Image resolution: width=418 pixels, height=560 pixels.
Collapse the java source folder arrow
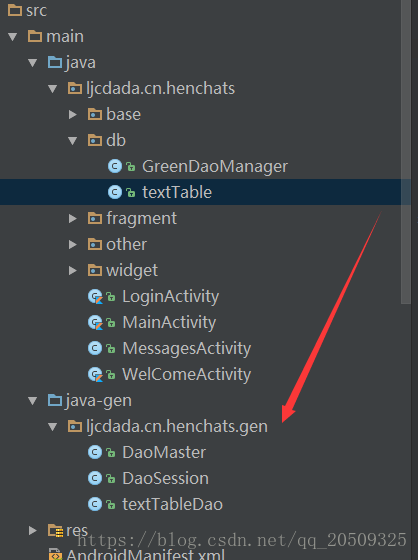(x=33, y=63)
